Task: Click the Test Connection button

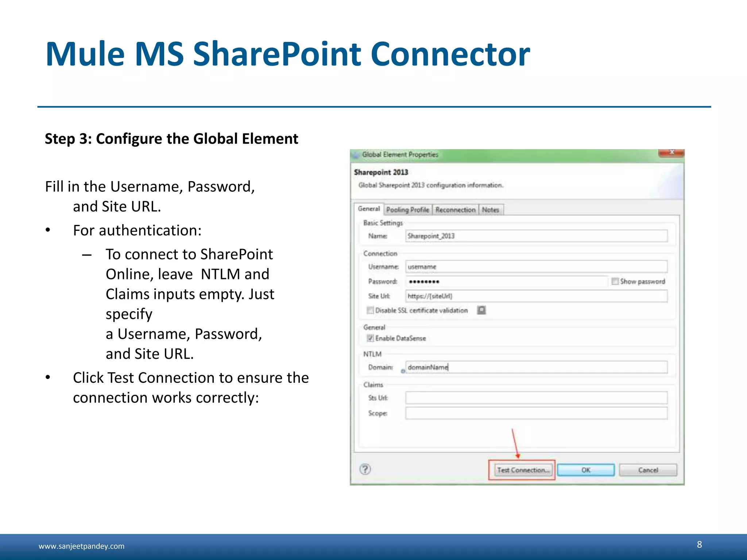Action: pos(523,470)
